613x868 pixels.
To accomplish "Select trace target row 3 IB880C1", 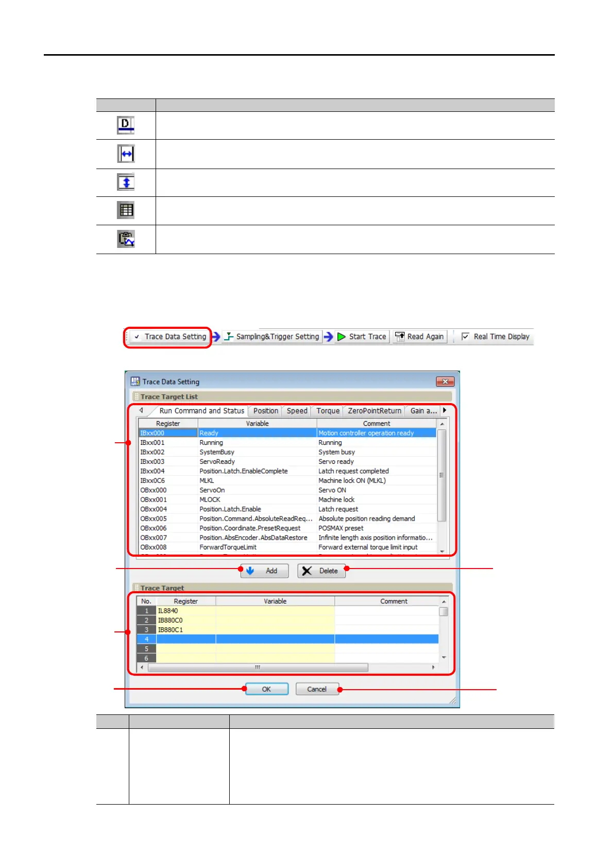I will (x=287, y=630).
